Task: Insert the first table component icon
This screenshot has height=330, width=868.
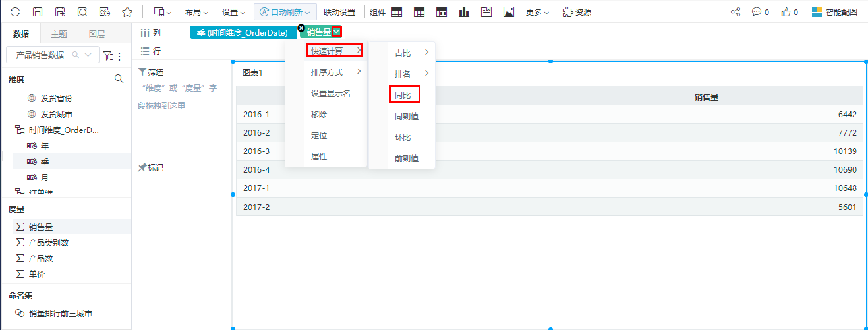Action: pyautogui.click(x=397, y=12)
